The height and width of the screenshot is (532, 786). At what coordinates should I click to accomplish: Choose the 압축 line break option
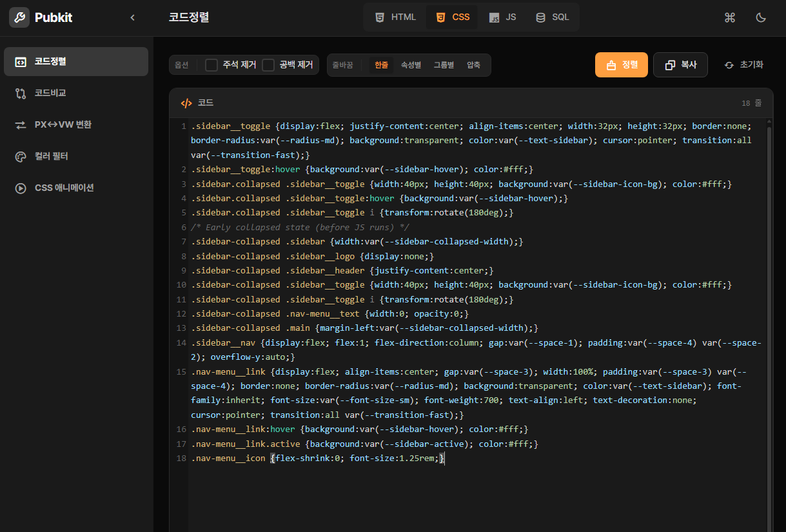[x=473, y=64]
